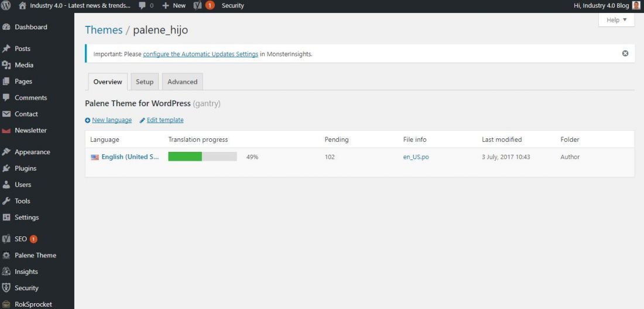Open the Advanced tab
Viewport: 644px width, 309px height.
point(182,82)
